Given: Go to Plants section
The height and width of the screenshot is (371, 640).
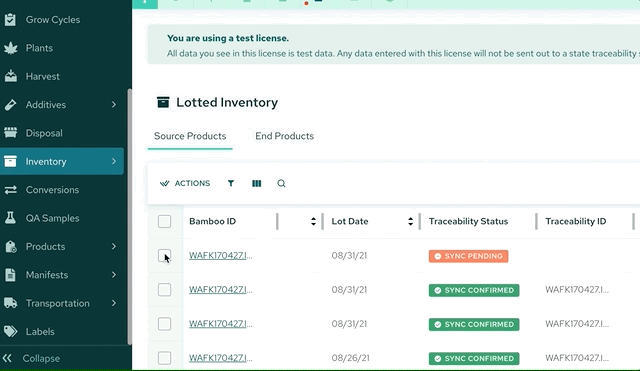Looking at the screenshot, I should (39, 48).
